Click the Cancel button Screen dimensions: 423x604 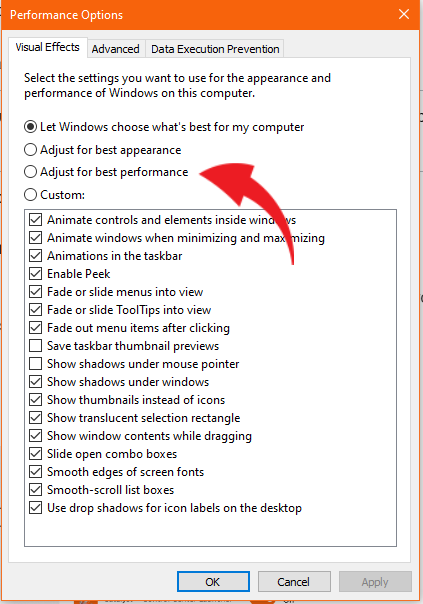coord(294,582)
